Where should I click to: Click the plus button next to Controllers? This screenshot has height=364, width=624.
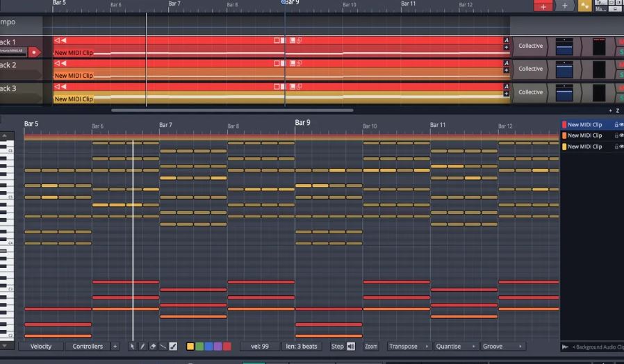tap(115, 347)
